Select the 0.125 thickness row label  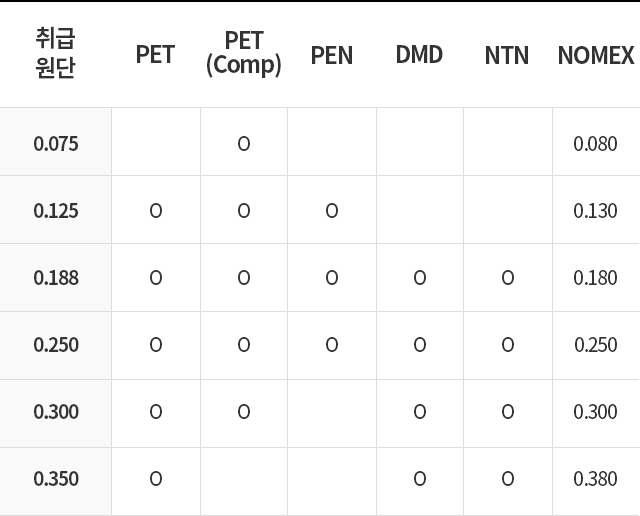pos(56,211)
